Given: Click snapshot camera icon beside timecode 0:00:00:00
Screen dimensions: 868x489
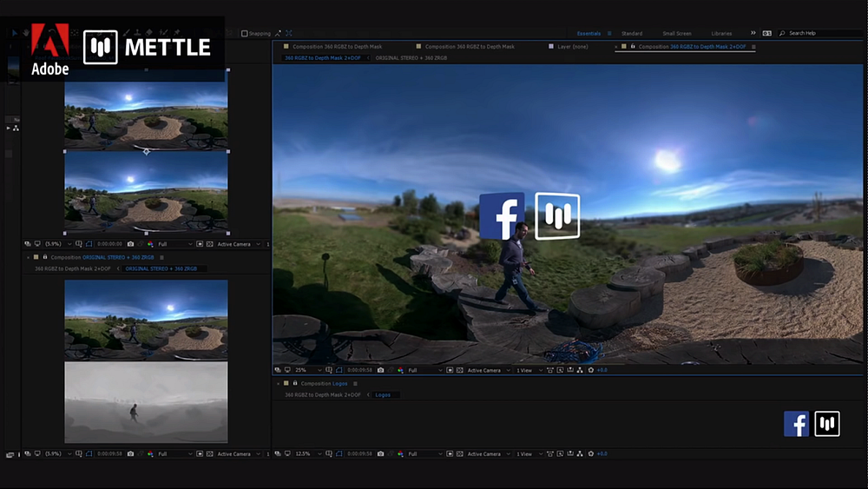Looking at the screenshot, I should click(x=131, y=244).
